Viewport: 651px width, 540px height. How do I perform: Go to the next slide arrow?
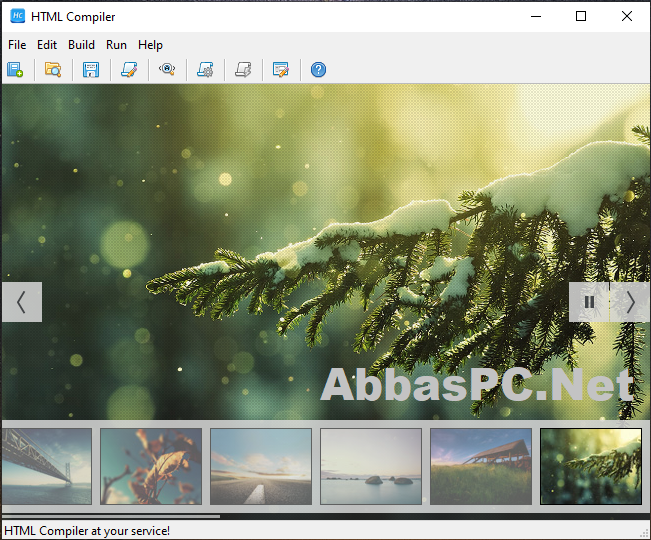coord(630,302)
